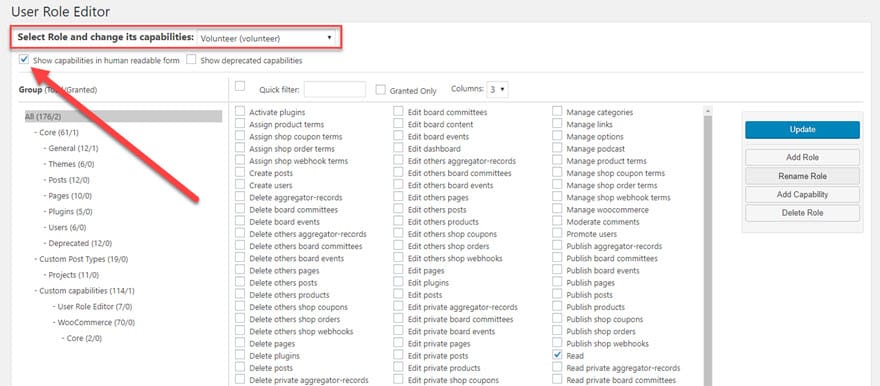Screen dimensions: 880x386
Task: Click the Edit others pages label text
Action: 438,197
